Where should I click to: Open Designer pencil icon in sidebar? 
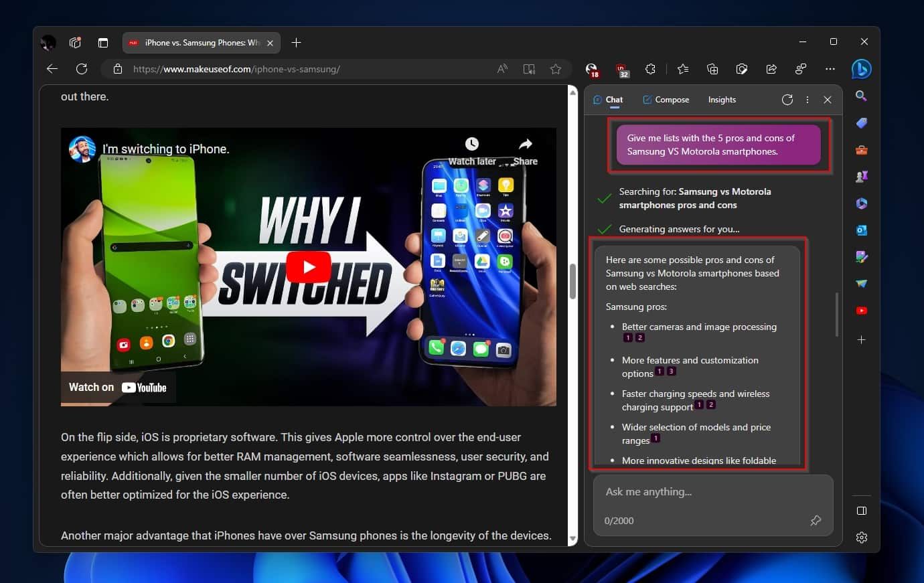pyautogui.click(x=862, y=257)
